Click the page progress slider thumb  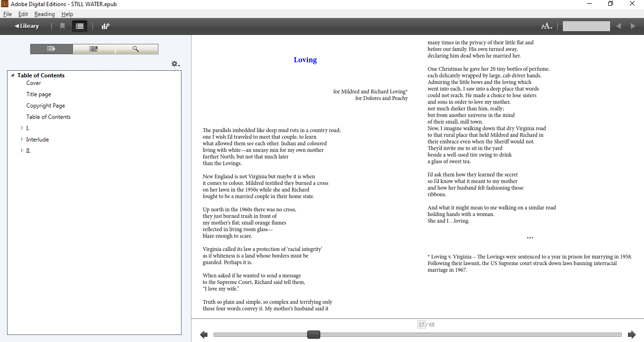(x=314, y=334)
